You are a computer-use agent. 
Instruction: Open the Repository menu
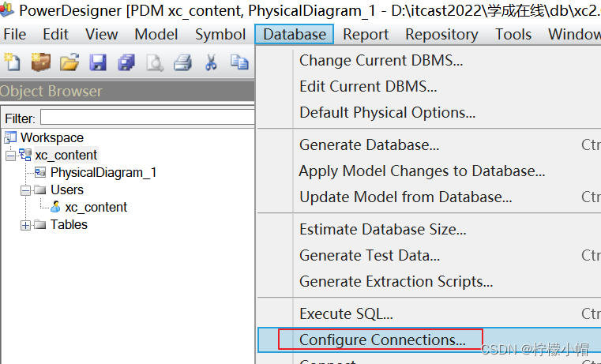[441, 35]
